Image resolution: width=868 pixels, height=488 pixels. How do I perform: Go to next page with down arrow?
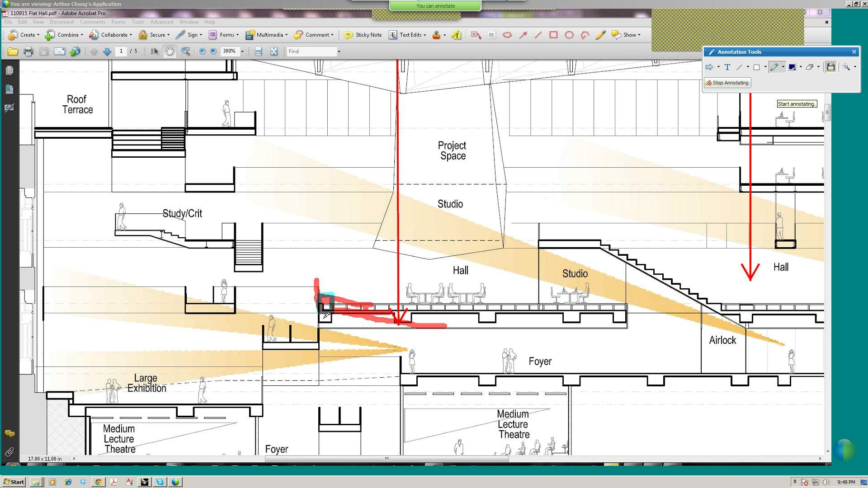tap(107, 52)
